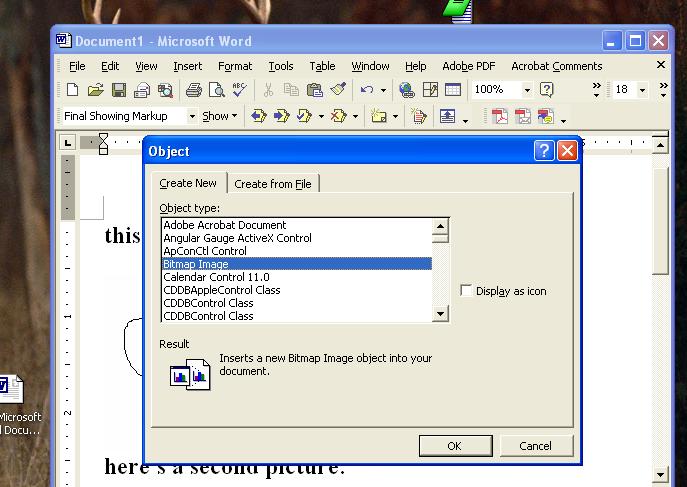The height and width of the screenshot is (487, 687).
Task: Open the Insert menu
Action: coord(188,66)
